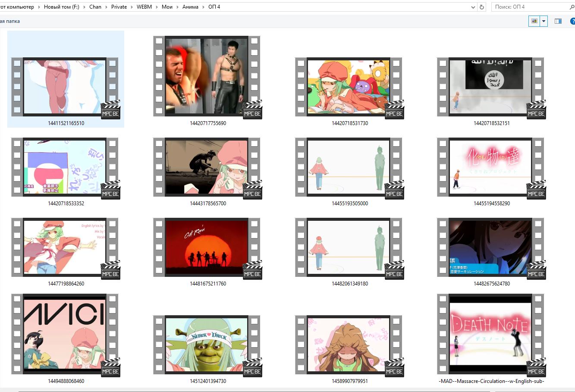Select the sepia crouching figure thumbnail 14443178565700
The image size is (575, 392).
click(207, 167)
